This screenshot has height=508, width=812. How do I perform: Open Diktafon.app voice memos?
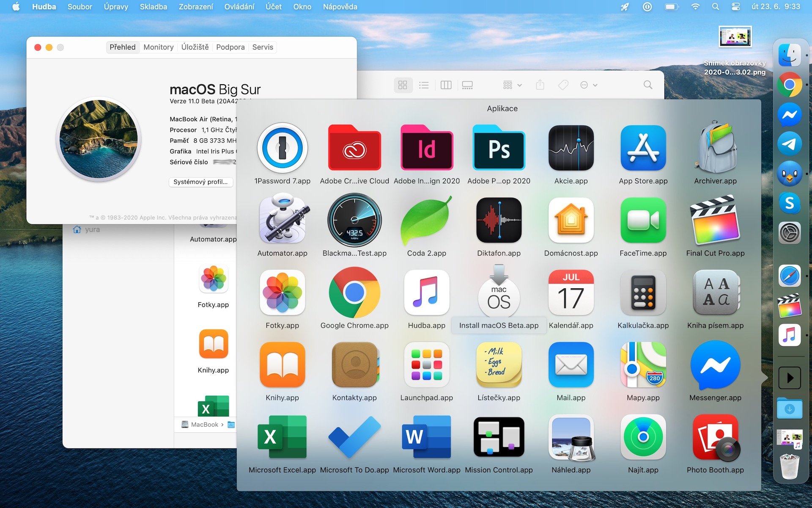click(x=499, y=220)
